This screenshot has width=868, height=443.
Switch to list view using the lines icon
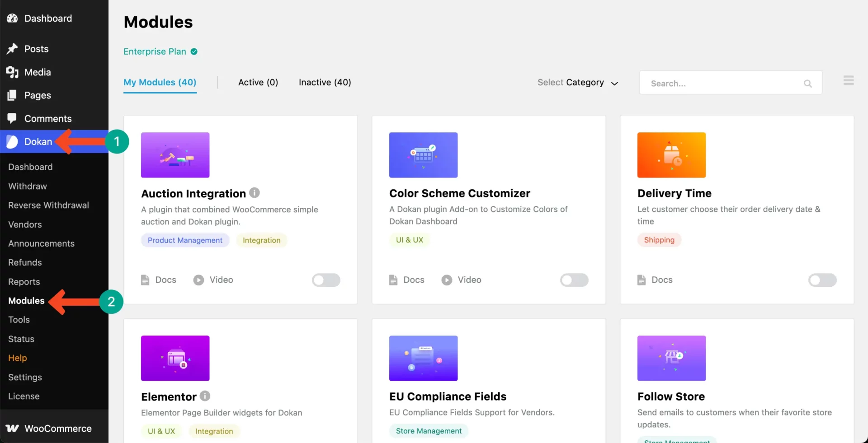849,80
